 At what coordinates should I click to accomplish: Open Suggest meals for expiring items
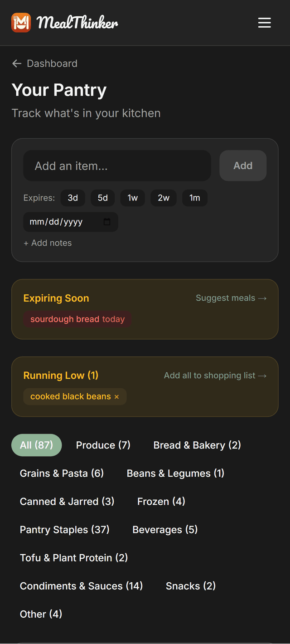click(x=231, y=298)
